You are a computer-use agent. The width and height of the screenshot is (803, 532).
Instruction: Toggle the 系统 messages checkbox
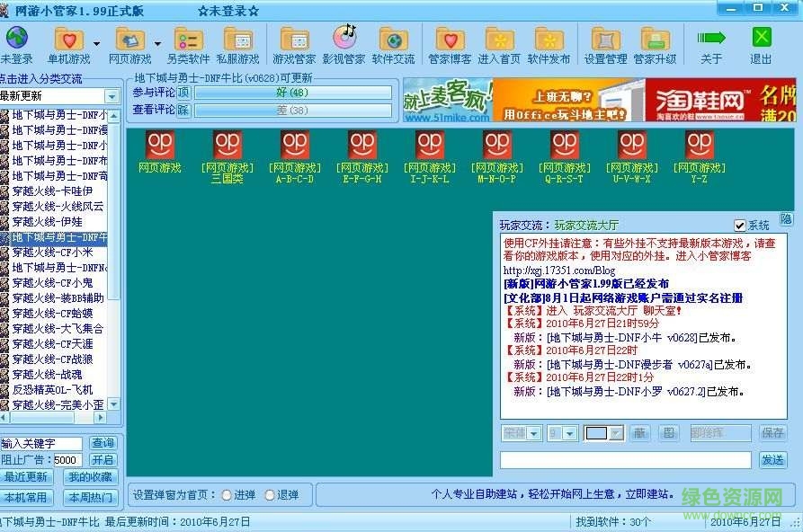click(x=739, y=226)
